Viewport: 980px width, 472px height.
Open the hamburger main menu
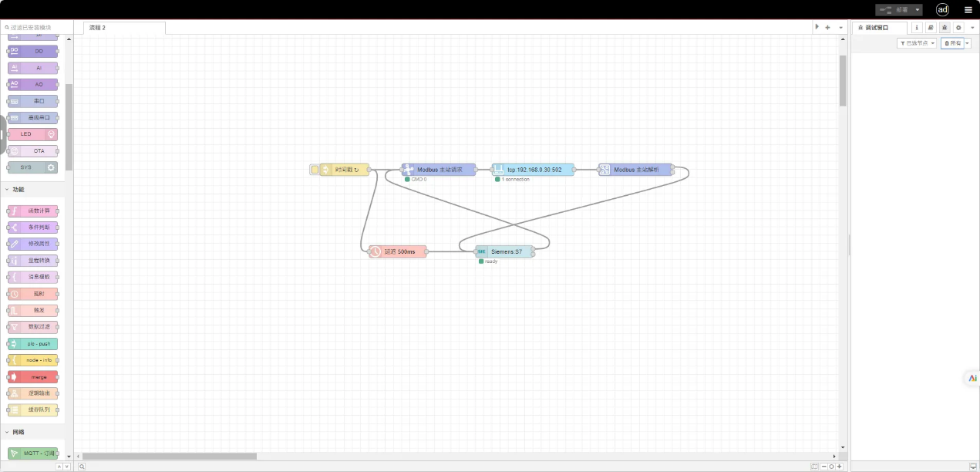click(x=968, y=10)
